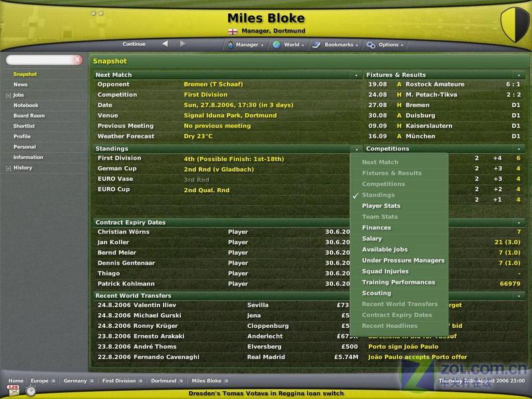Select Available Jobs from the popup menu
This screenshot has width=532, height=399.
pyautogui.click(x=385, y=249)
